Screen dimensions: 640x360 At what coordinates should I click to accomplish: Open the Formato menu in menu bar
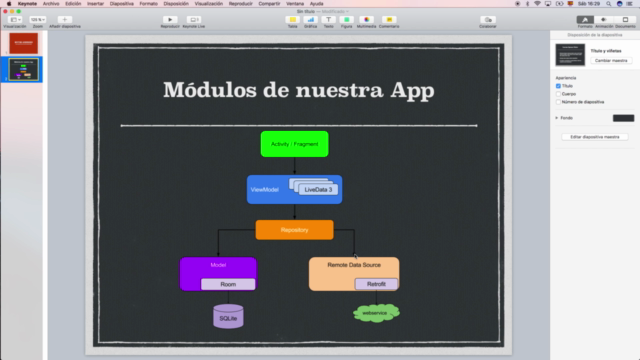[x=149, y=4]
